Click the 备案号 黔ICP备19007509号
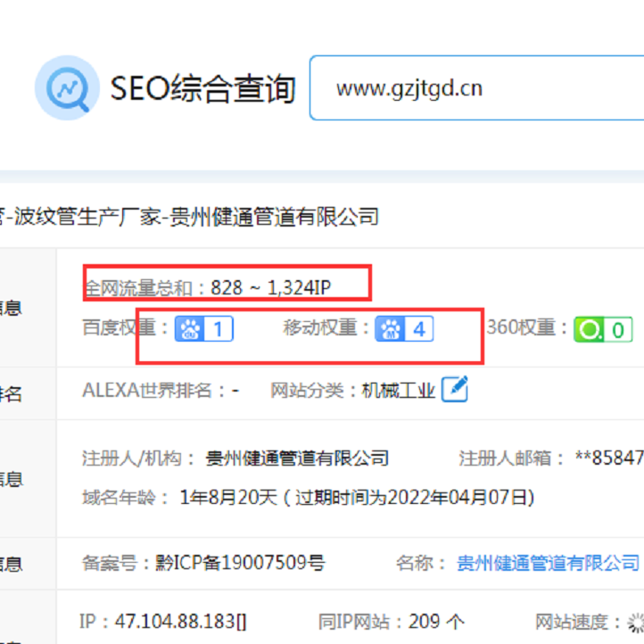 240,563
